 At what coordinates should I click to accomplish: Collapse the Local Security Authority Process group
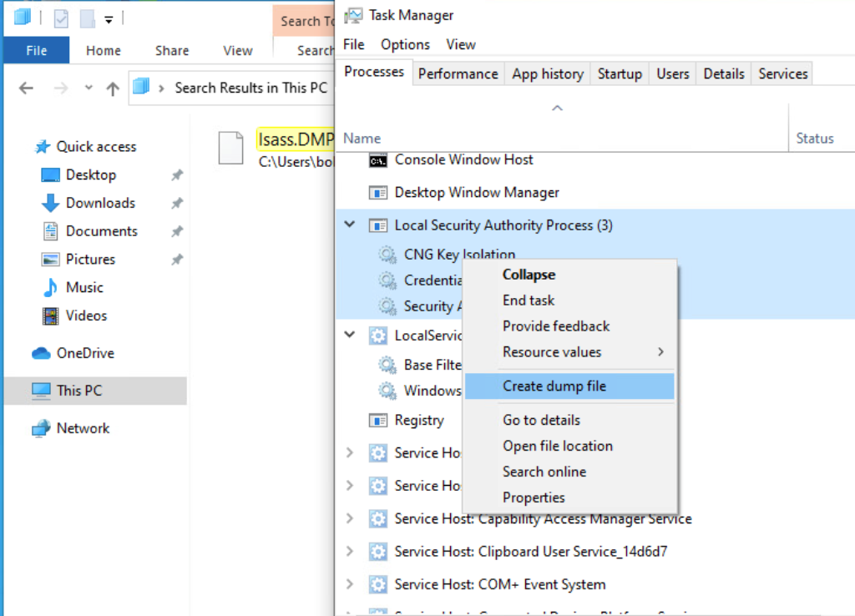point(350,225)
